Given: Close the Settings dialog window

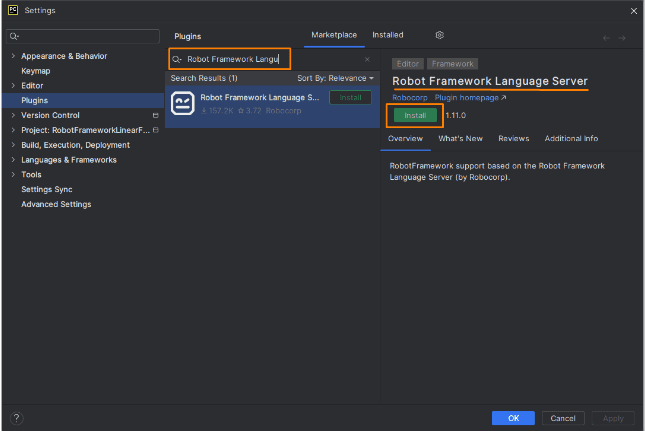Looking at the screenshot, I should click(633, 11).
